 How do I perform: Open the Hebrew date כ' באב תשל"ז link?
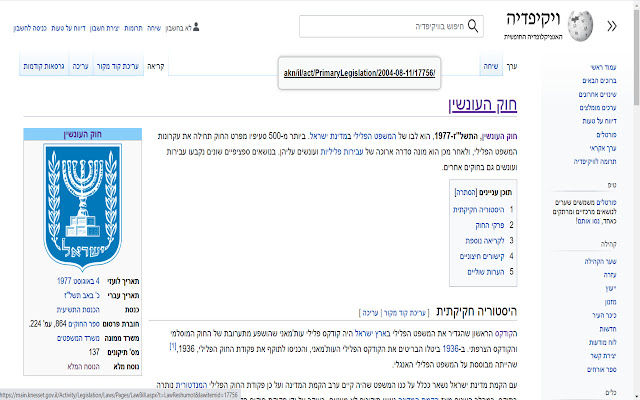[x=82, y=295]
